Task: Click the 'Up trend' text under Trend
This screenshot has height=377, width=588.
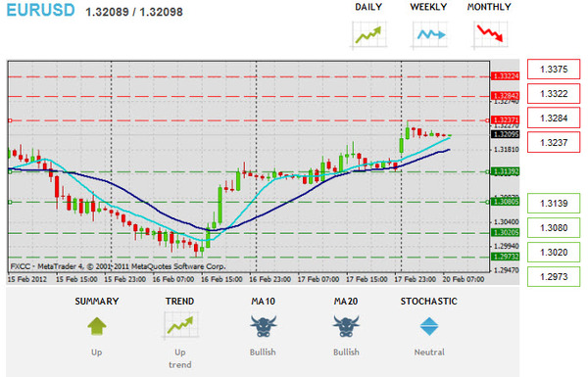Action: [180, 358]
